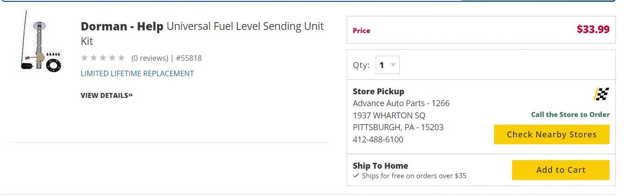Image resolution: width=644 pixels, height=195 pixels.
Task: Click the part number #55818
Action: coord(189,58)
